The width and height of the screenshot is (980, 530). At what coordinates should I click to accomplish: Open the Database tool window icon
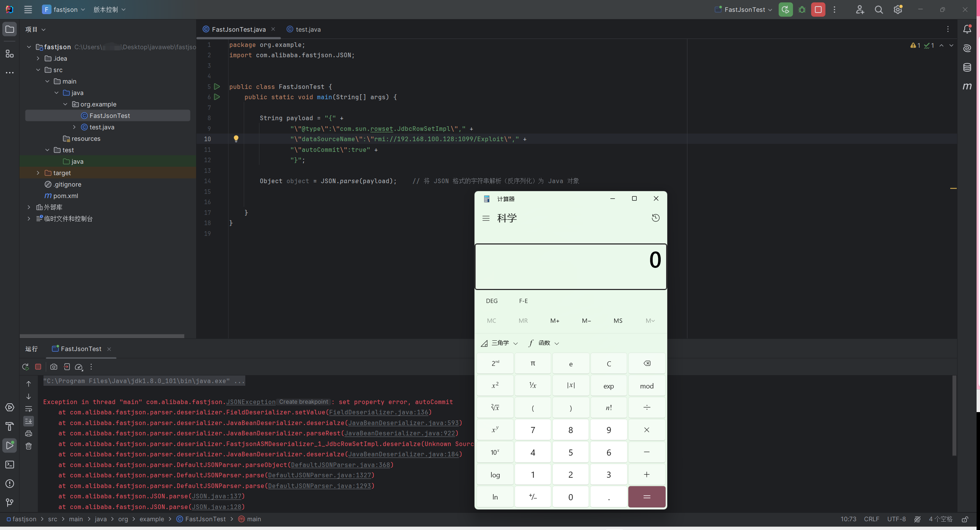point(967,68)
